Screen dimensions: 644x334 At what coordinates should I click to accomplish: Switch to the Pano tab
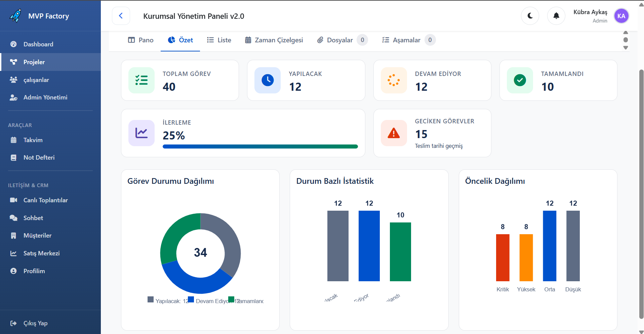[140, 40]
